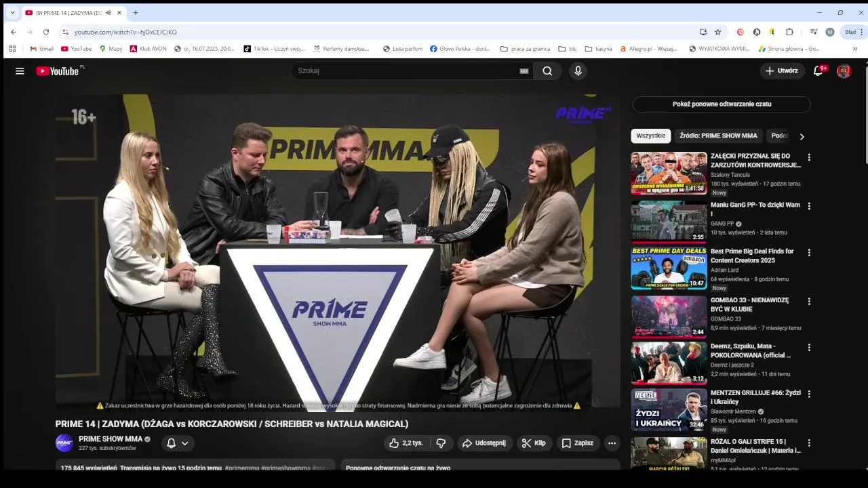Play the Best Prime Big Deal Finds thumbnail
The width and height of the screenshot is (868, 488).
669,268
